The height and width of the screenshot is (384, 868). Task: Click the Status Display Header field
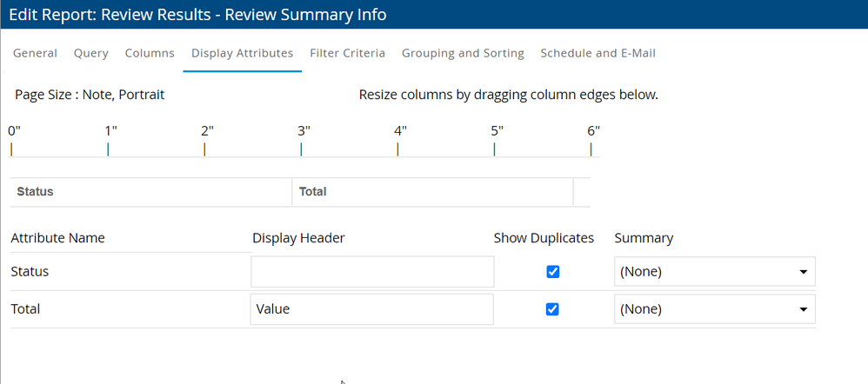(x=371, y=272)
